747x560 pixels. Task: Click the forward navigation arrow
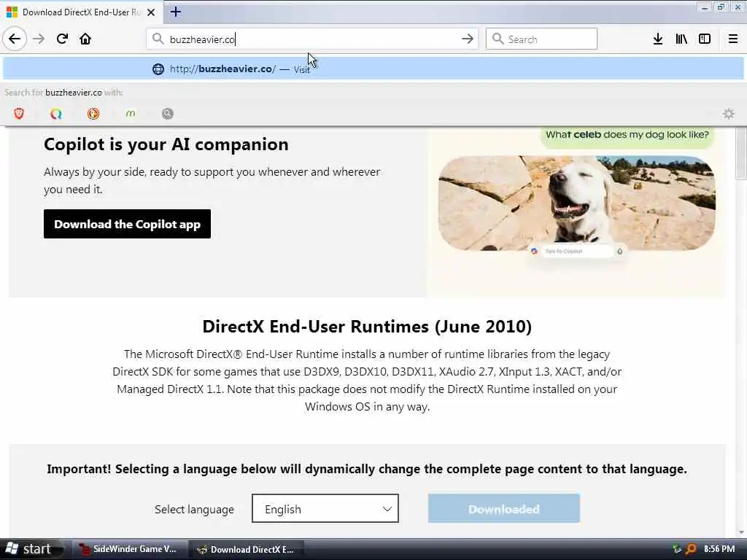[x=39, y=39]
